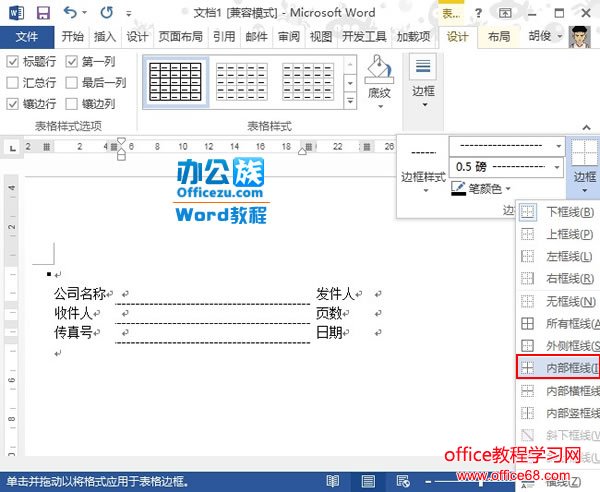
Task: Click the 收件人 table cell
Action: click(x=73, y=313)
